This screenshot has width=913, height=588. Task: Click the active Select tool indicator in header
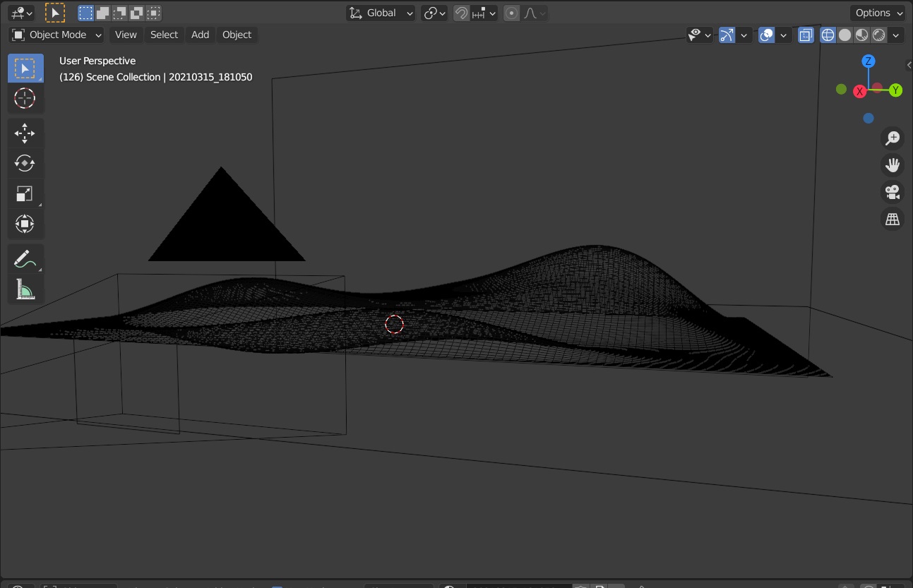[55, 13]
